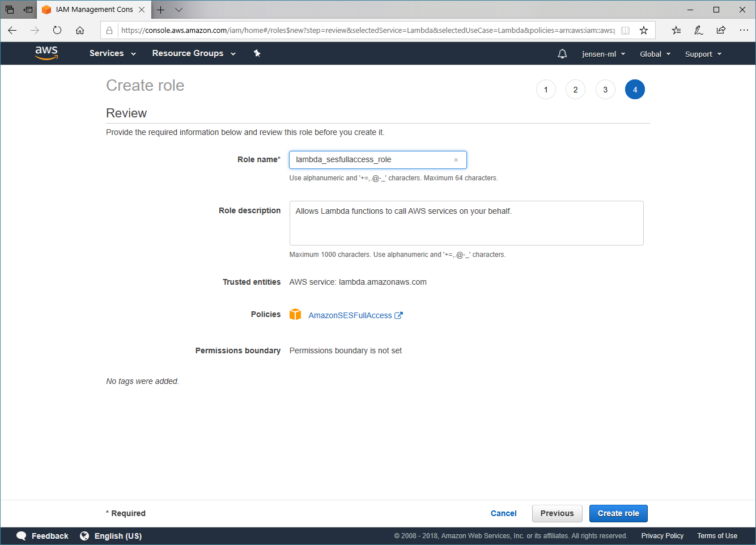Refresh the browser page
The height and width of the screenshot is (545, 756).
point(57,31)
